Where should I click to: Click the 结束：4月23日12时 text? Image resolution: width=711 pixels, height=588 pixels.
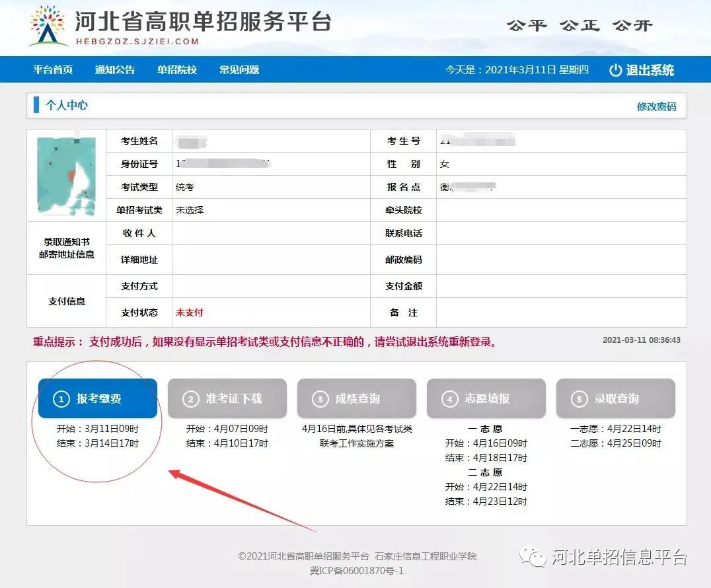(x=486, y=501)
